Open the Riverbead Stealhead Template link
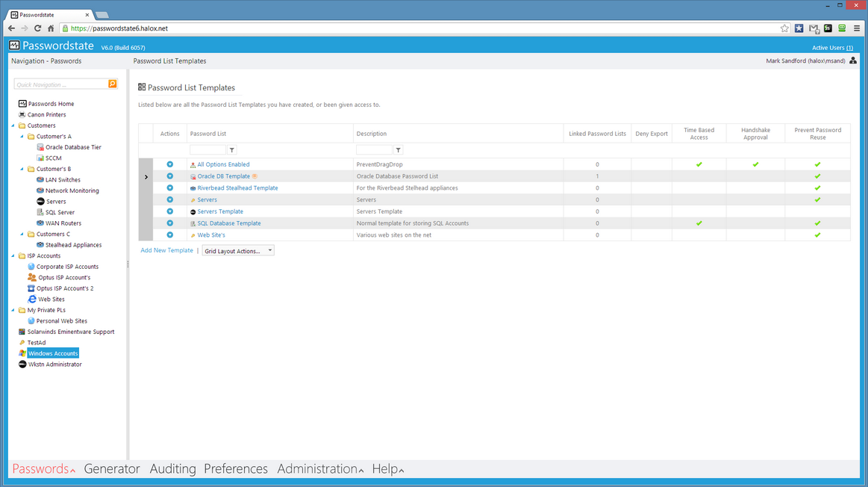Screen dimensions: 868x487 click(x=237, y=187)
